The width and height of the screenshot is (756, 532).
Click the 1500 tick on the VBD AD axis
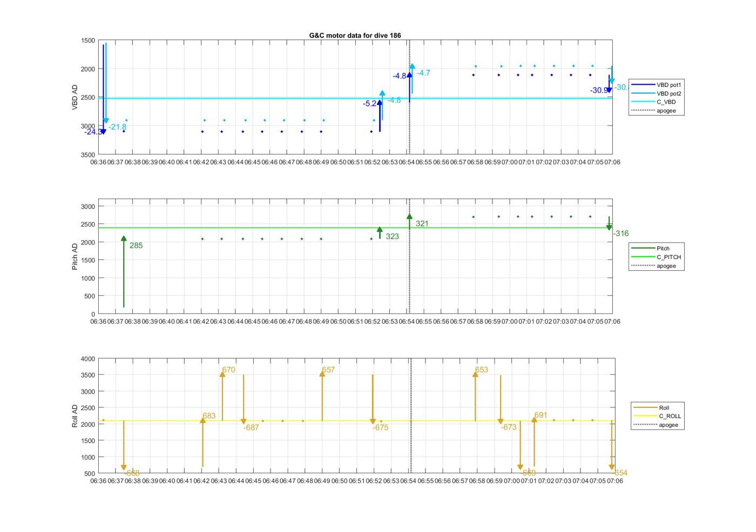tap(88, 41)
